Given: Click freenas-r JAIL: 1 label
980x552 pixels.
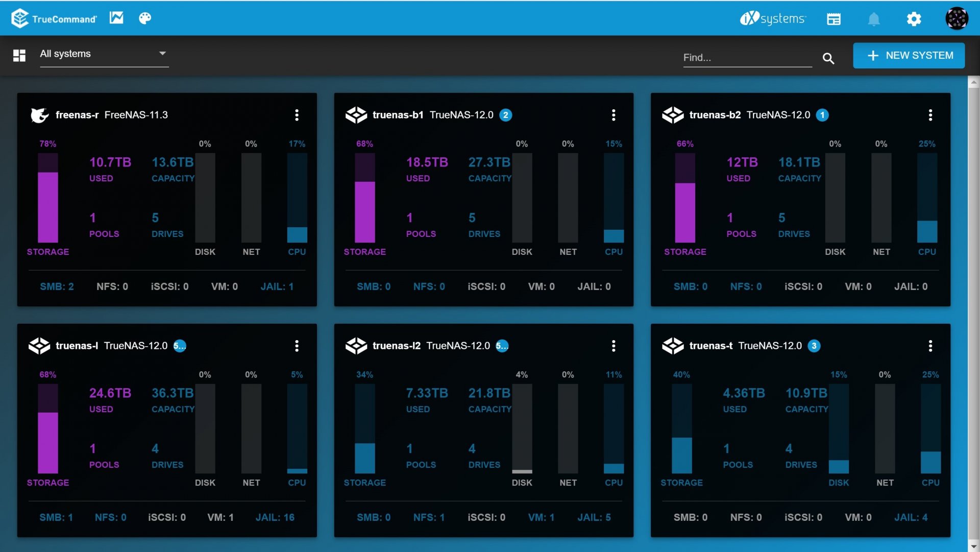Looking at the screenshot, I should pyautogui.click(x=277, y=286).
